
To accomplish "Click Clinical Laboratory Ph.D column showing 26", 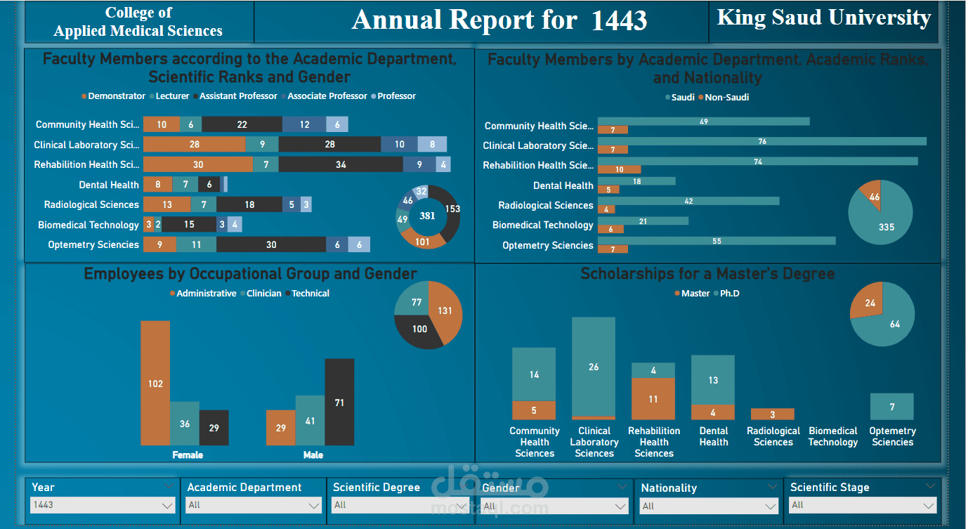I will pos(594,367).
